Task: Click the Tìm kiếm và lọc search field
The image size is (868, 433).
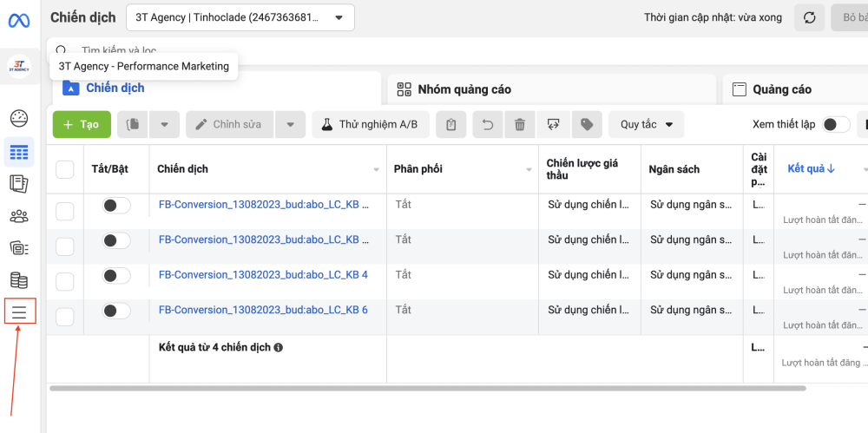Action: [457, 51]
